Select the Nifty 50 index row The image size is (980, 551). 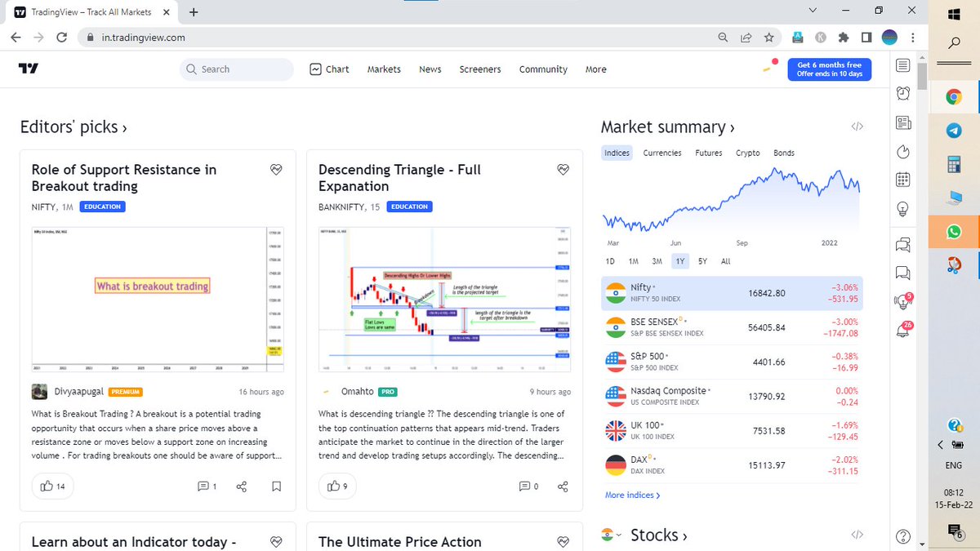tap(732, 293)
